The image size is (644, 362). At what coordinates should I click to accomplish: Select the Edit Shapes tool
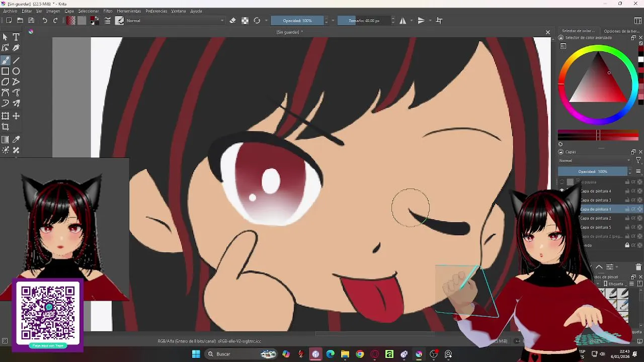5,48
